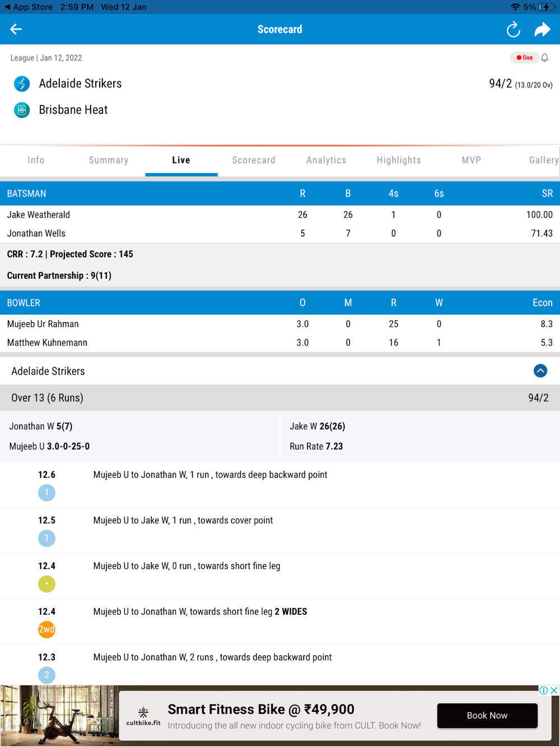Viewport: 560px width, 747px height.
Task: Go to the MVP tab
Action: click(x=472, y=160)
